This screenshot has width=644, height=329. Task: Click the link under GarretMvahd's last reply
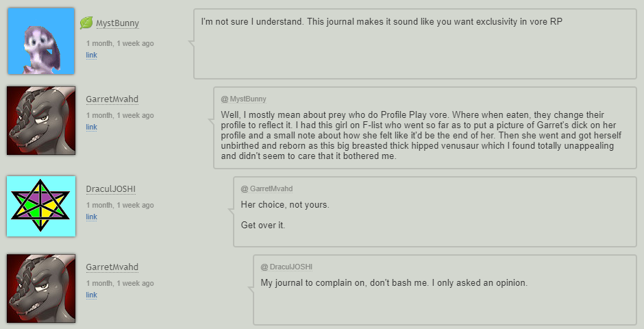click(91, 295)
